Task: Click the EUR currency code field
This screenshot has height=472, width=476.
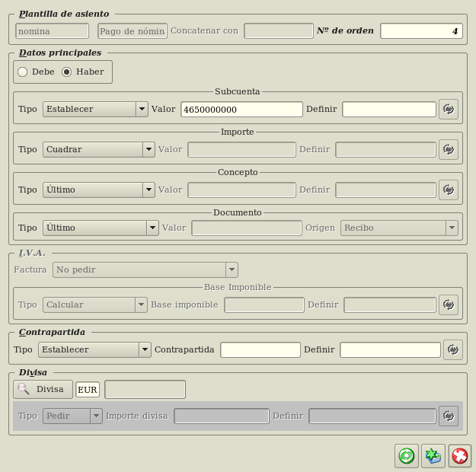Action: (x=88, y=390)
